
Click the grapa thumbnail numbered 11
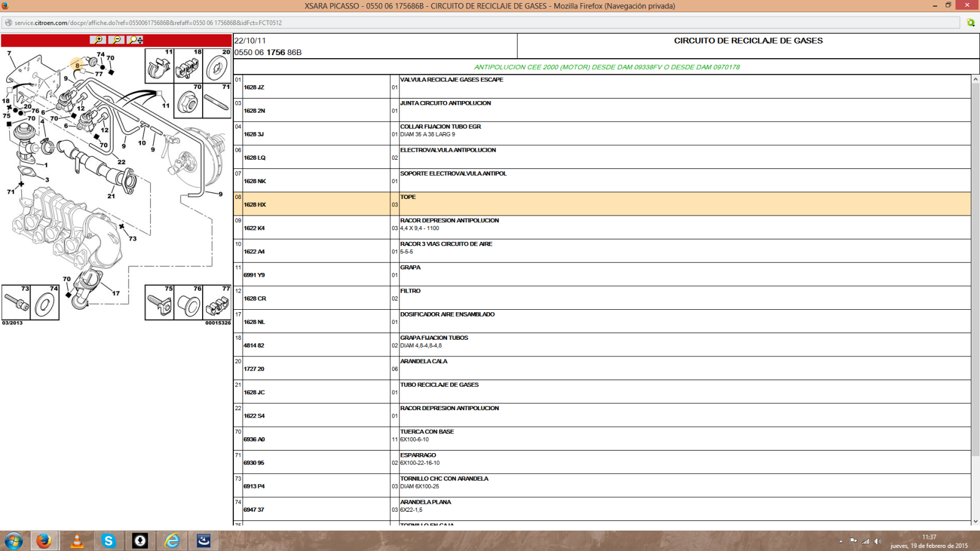click(x=159, y=66)
